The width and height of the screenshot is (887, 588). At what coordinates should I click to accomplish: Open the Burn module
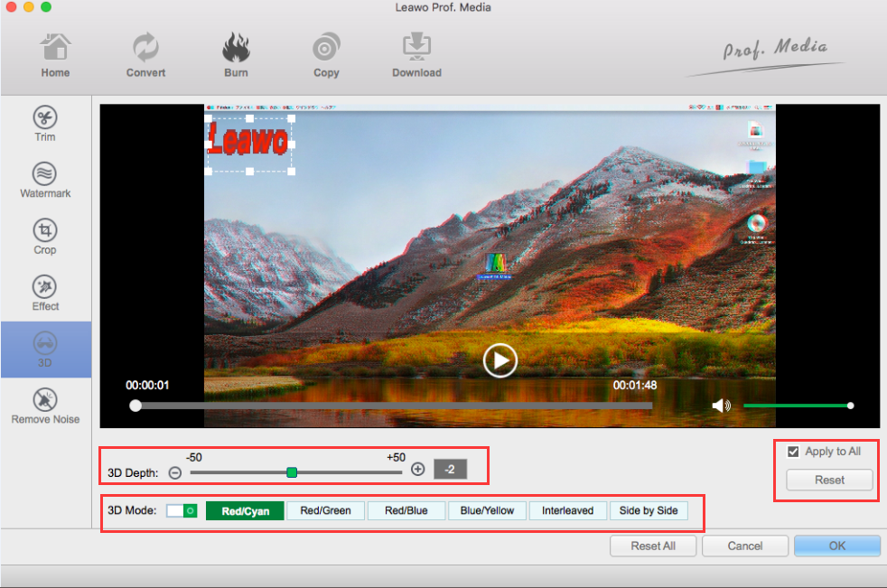236,55
